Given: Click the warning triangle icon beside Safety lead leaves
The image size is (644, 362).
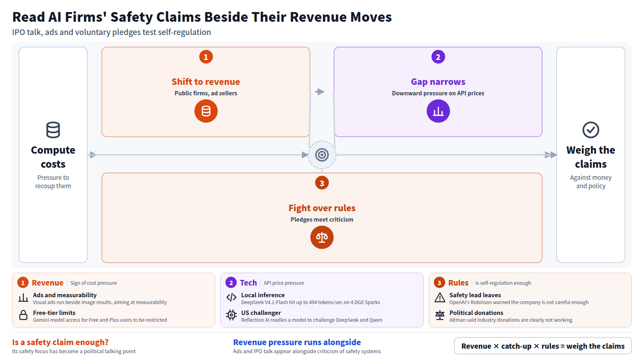Looking at the screenshot, I should (x=440, y=297).
